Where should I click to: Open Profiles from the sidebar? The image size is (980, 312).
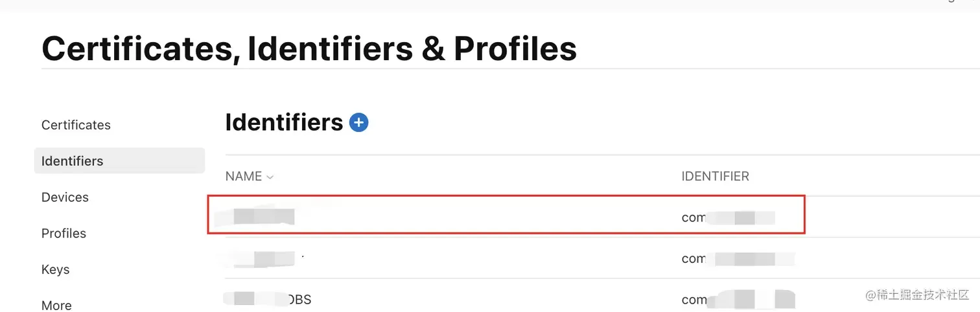64,233
